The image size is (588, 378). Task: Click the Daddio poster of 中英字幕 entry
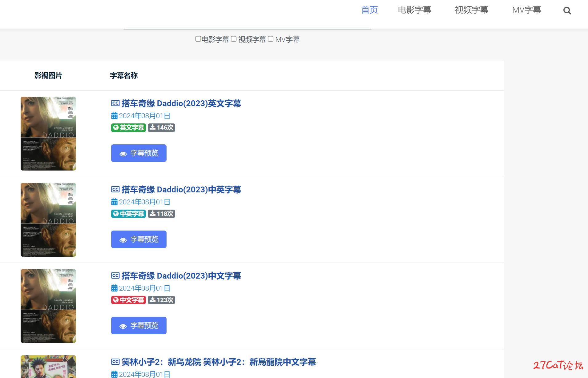(x=48, y=220)
